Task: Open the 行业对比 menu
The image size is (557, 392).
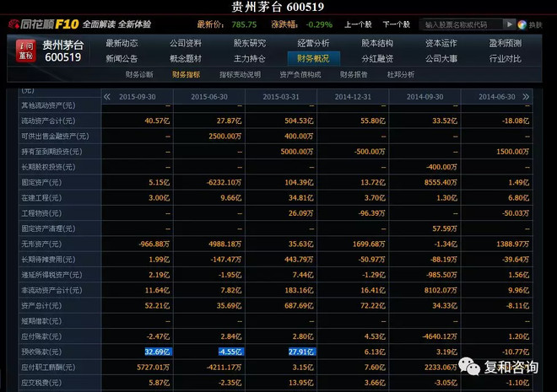Action: pyautogui.click(x=506, y=58)
